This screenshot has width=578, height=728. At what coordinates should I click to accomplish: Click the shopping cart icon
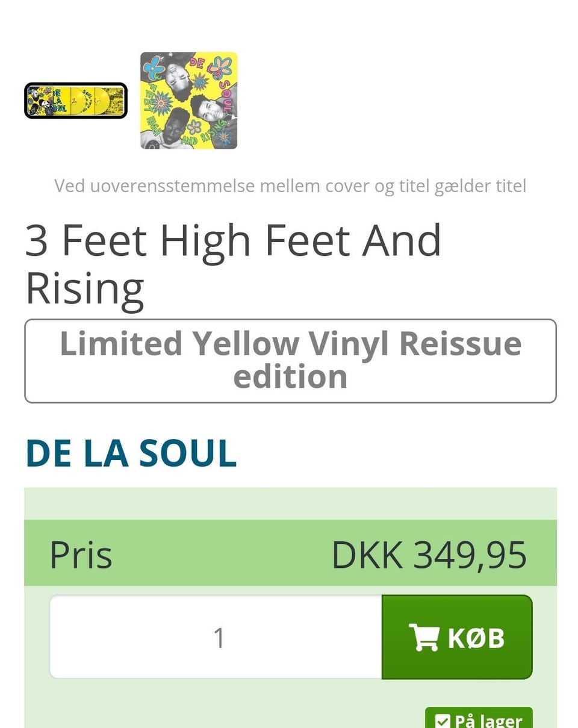tap(423, 637)
